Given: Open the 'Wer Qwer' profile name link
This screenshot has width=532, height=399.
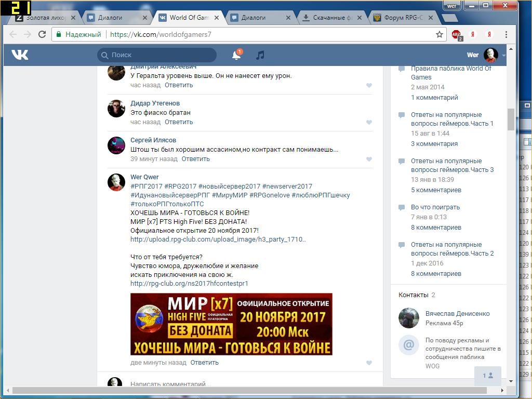Looking at the screenshot, I should 144,177.
